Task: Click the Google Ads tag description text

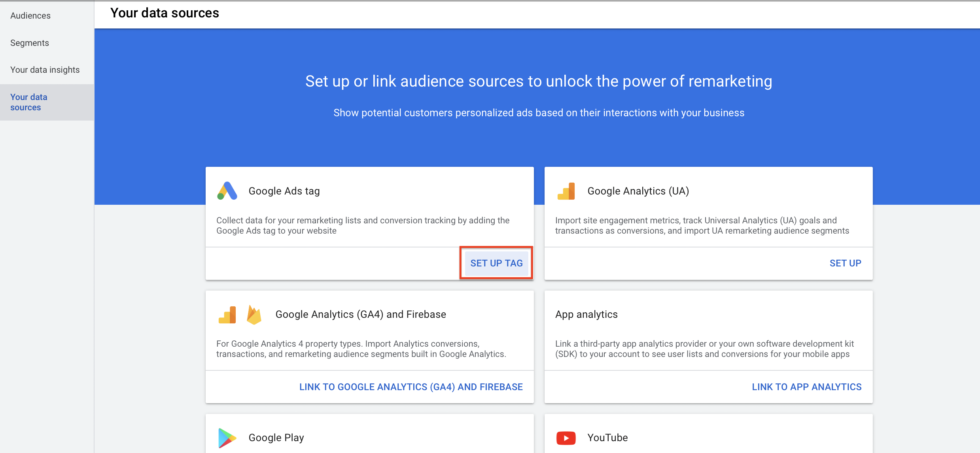Action: coord(363,226)
